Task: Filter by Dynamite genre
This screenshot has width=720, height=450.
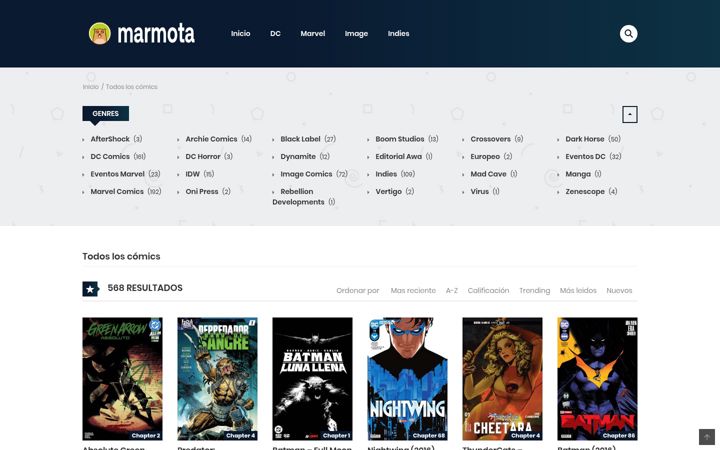Action: (x=298, y=156)
